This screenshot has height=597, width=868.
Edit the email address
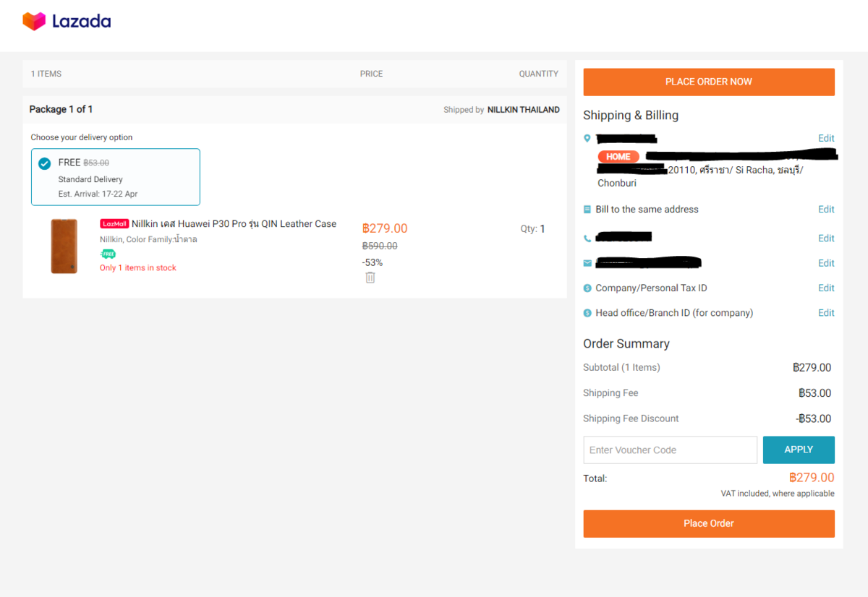[x=826, y=263]
